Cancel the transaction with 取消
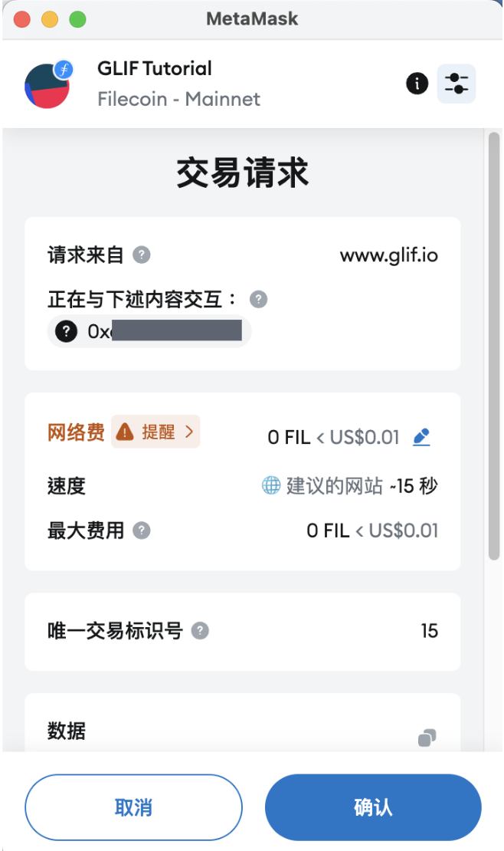Image resolution: width=504 pixels, height=851 pixels. click(133, 807)
